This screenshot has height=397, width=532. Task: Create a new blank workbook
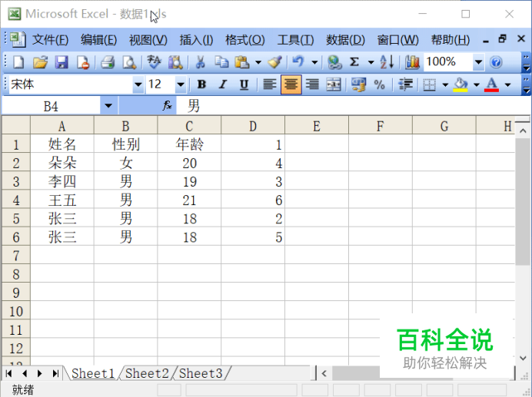[18, 62]
